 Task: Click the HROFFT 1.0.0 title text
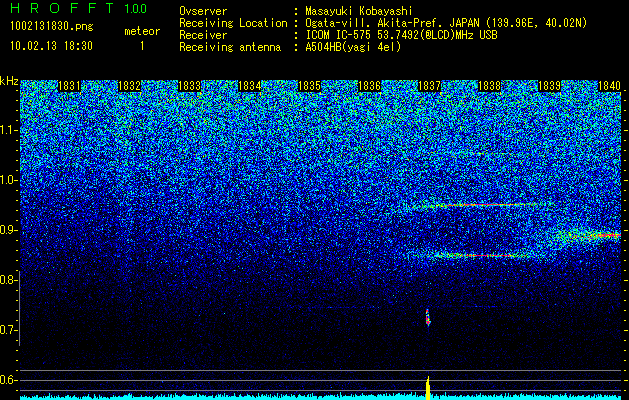click(x=79, y=8)
